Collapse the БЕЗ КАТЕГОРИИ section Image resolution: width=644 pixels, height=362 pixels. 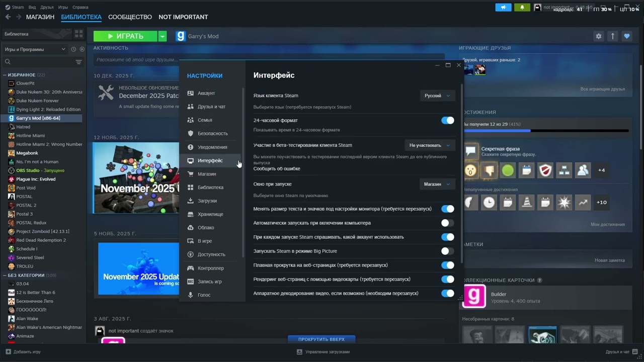pyautogui.click(x=5, y=276)
